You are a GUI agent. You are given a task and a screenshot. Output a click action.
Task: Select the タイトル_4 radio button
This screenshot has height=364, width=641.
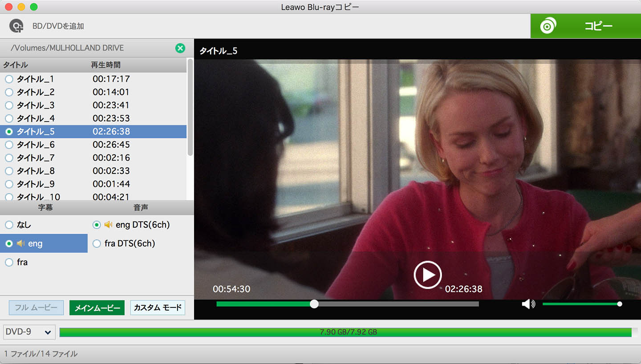point(9,118)
